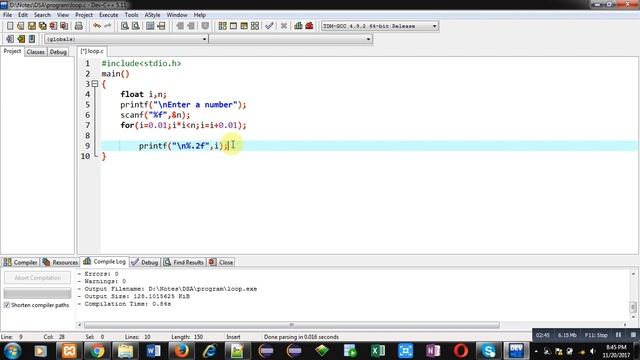Image resolution: width=640 pixels, height=360 pixels.
Task: Open Google Chrome from the taskbar
Action: pyautogui.click(x=97, y=351)
